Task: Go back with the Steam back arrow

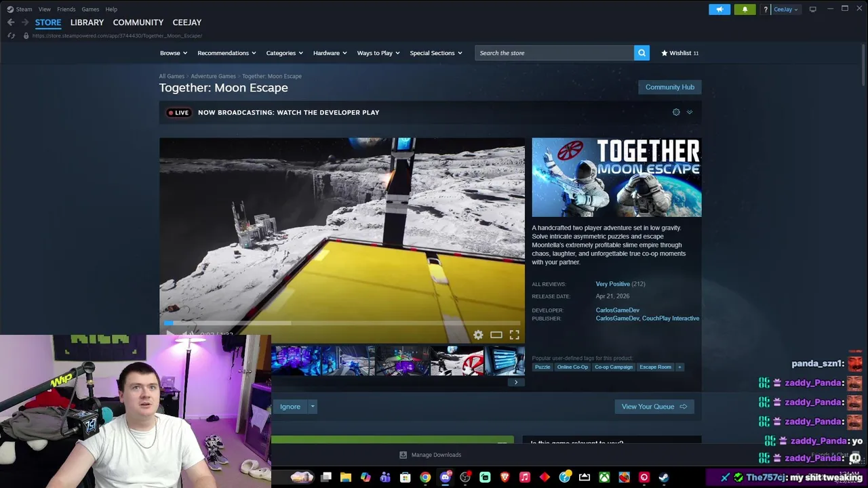Action: pos(11,22)
